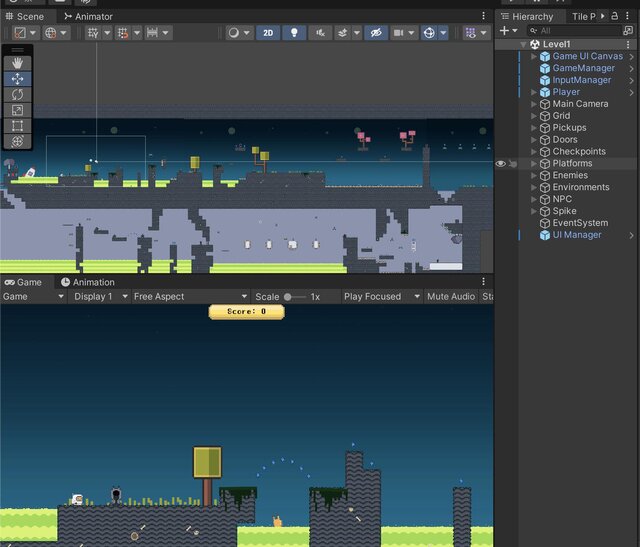640x547 pixels.
Task: Select Main Camera in the Hierarchy
Action: coord(580,104)
